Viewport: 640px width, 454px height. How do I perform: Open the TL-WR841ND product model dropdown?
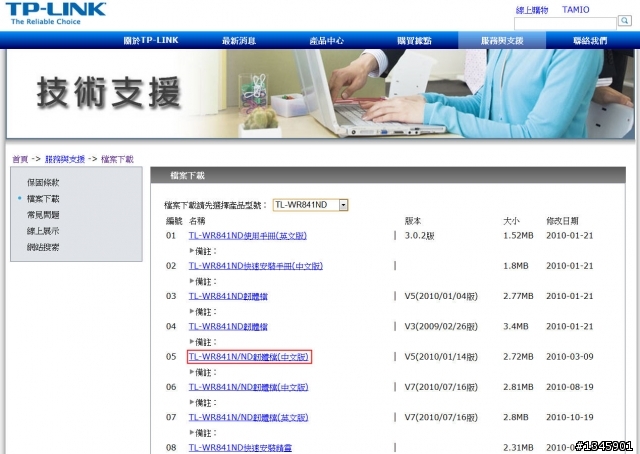[x=311, y=205]
